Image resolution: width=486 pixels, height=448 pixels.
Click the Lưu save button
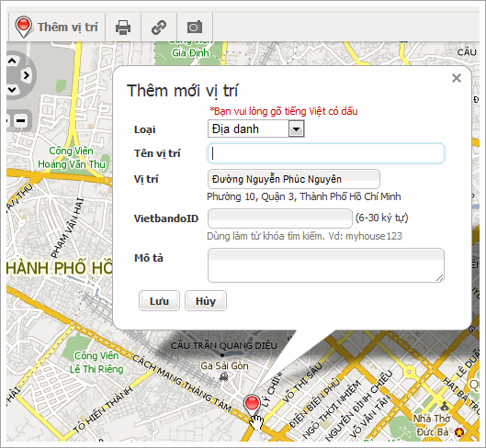point(159,301)
